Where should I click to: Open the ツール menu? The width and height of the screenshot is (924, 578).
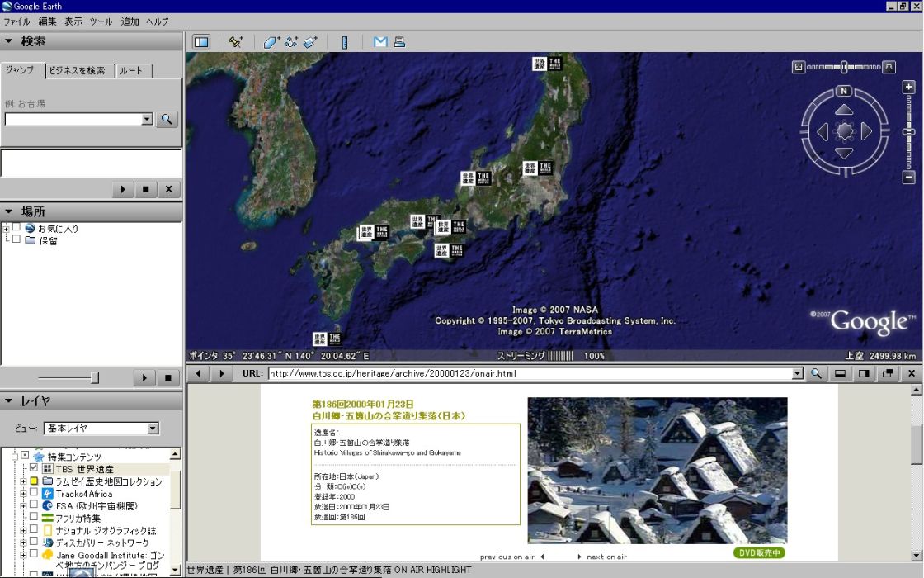click(101, 21)
